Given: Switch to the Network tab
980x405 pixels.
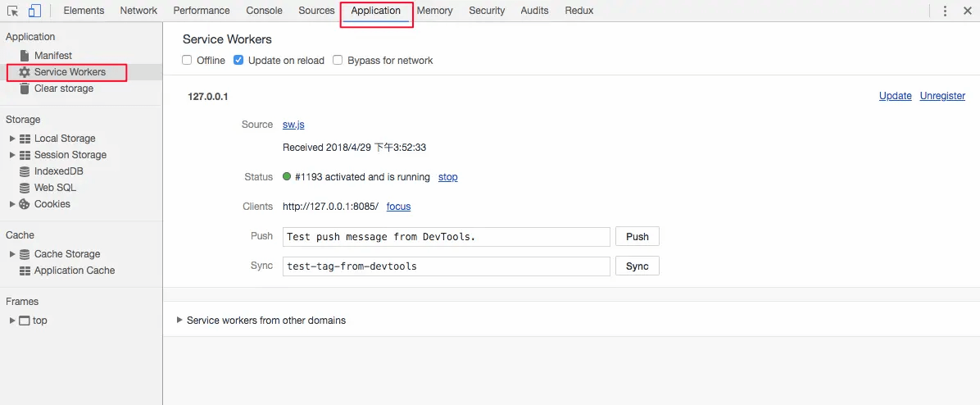Looking at the screenshot, I should (x=138, y=11).
